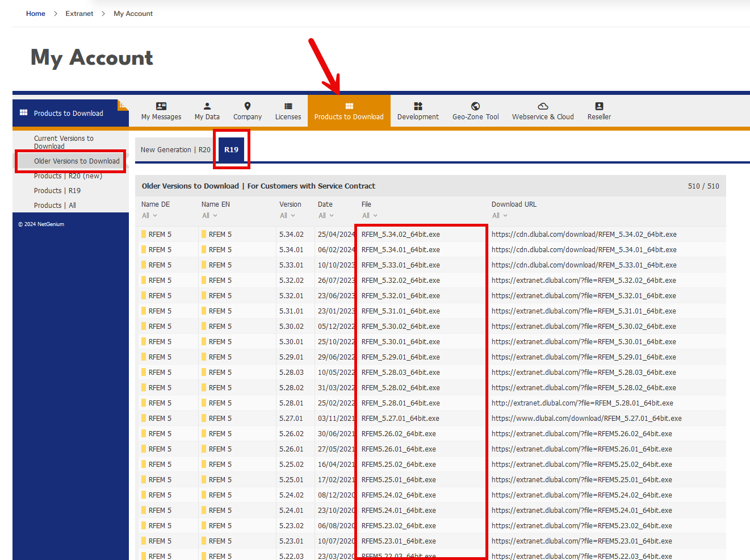
Task: Open the My Messages tab
Action: [x=161, y=111]
